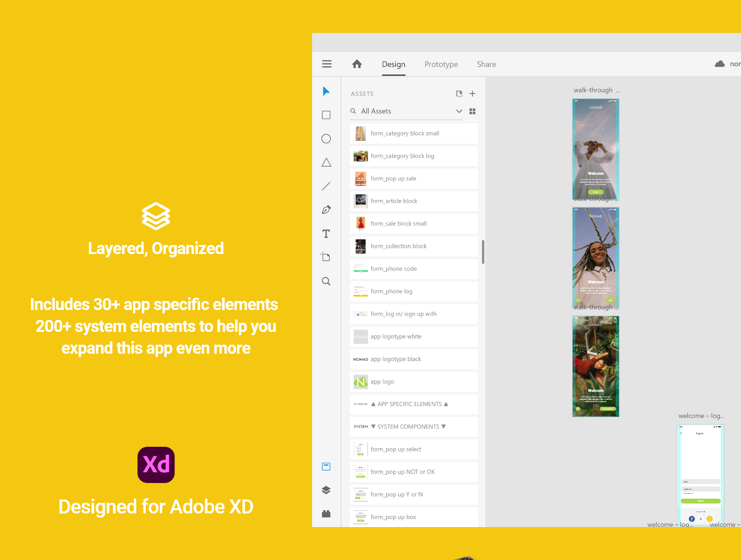The height and width of the screenshot is (560, 741).
Task: Click the assets panel scrollbar
Action: pos(483,252)
